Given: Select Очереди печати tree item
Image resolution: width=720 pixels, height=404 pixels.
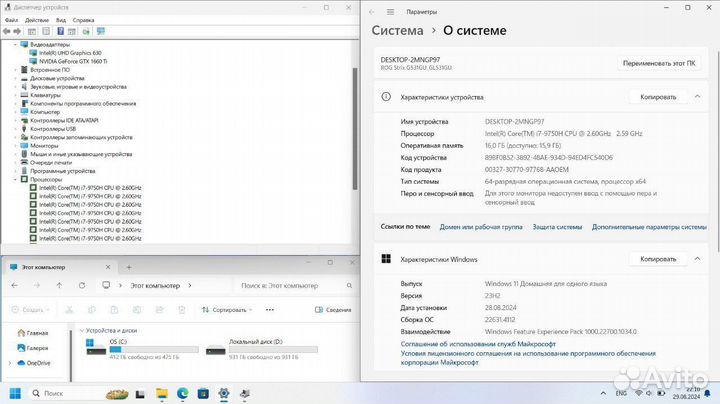Looking at the screenshot, I should point(51,163).
